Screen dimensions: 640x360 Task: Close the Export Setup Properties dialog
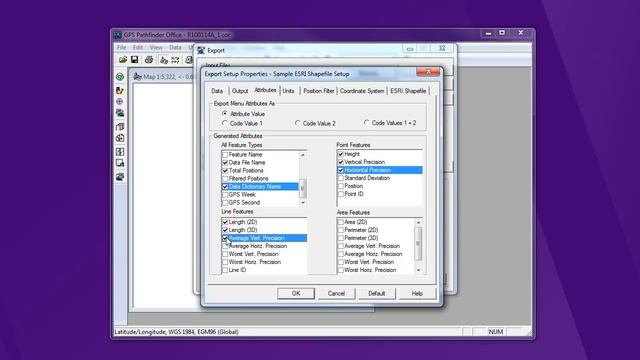point(428,72)
